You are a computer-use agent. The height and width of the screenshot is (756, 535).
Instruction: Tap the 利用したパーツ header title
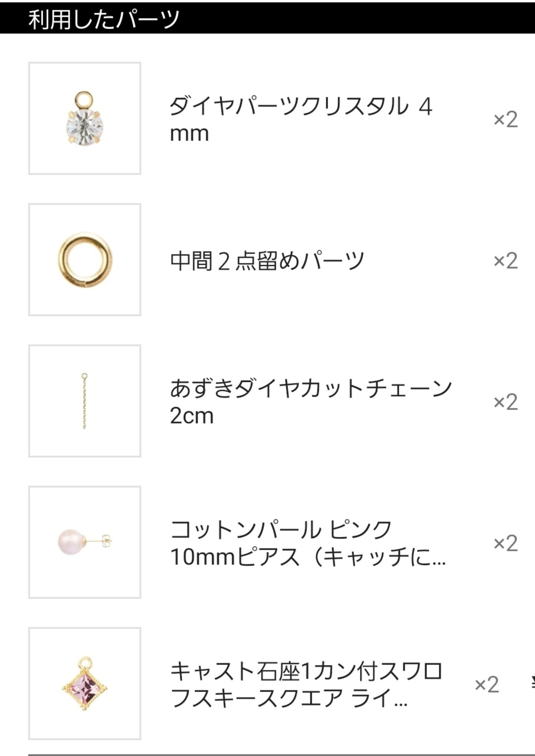point(104,19)
